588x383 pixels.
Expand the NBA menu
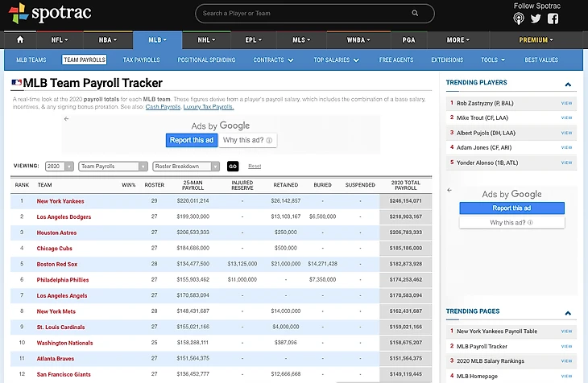tap(108, 39)
